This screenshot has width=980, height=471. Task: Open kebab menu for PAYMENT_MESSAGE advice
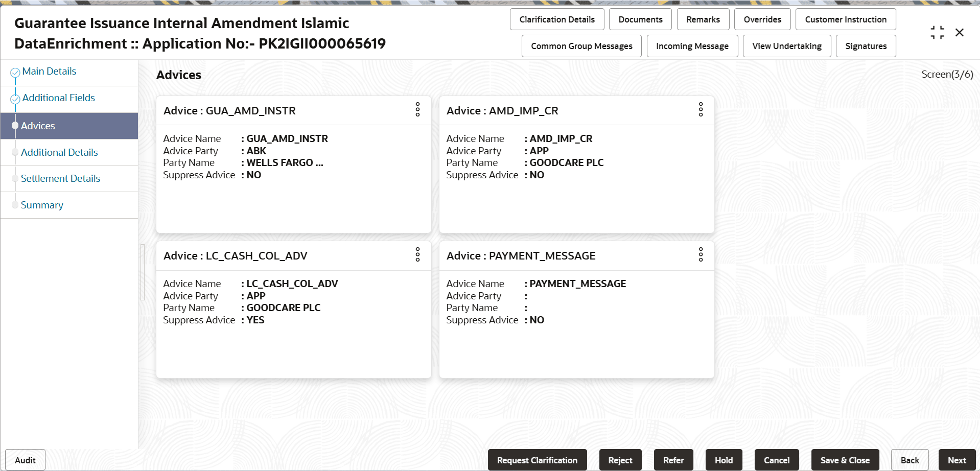pos(701,254)
